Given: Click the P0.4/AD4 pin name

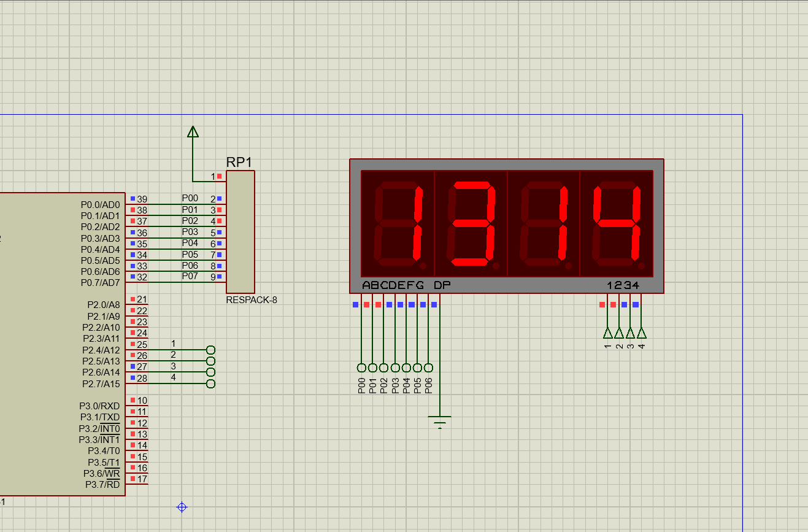Looking at the screenshot, I should (x=100, y=249).
